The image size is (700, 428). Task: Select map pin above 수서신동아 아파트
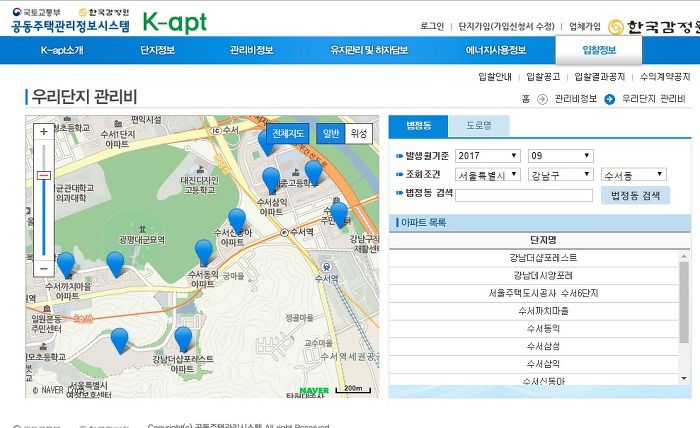[x=237, y=221]
